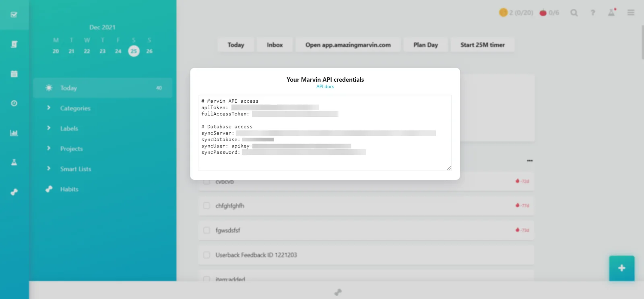The height and width of the screenshot is (299, 644).
Task: Open the bar chart stats icon
Action: pyautogui.click(x=14, y=133)
